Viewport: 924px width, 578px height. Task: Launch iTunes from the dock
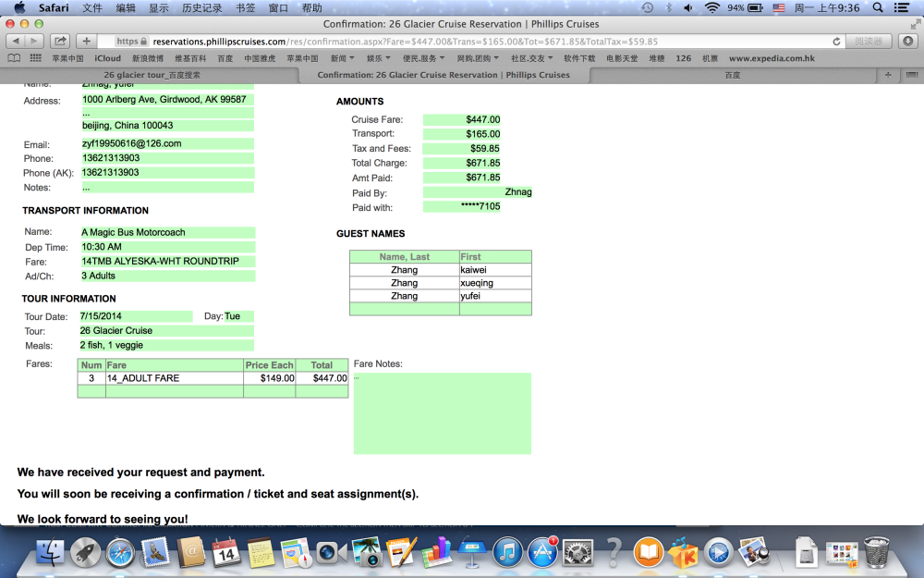[507, 552]
